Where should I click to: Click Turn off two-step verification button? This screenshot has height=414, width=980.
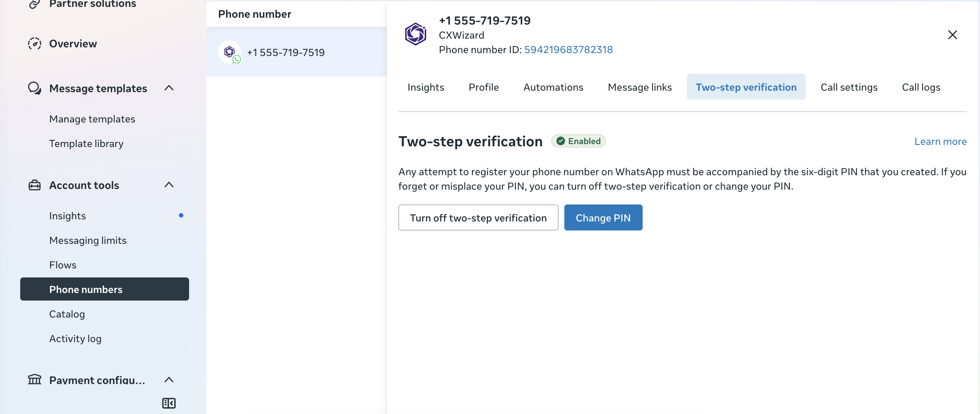tap(478, 217)
